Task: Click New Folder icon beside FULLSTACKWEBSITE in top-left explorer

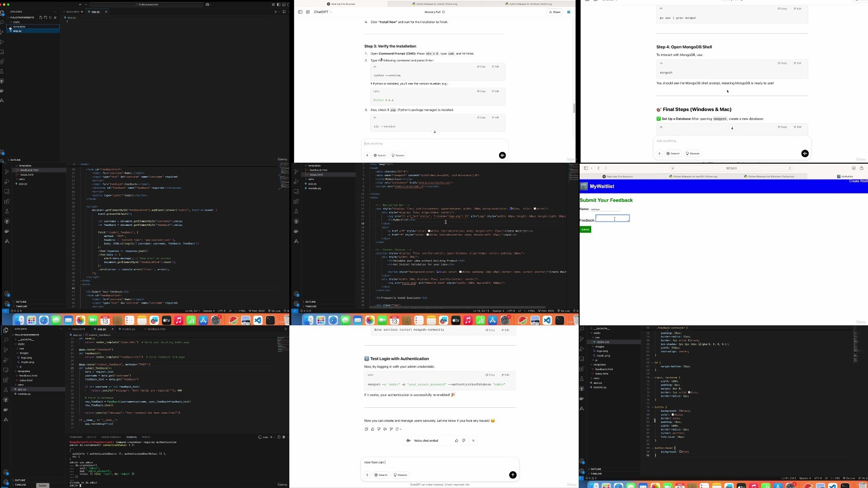Action: pos(46,17)
